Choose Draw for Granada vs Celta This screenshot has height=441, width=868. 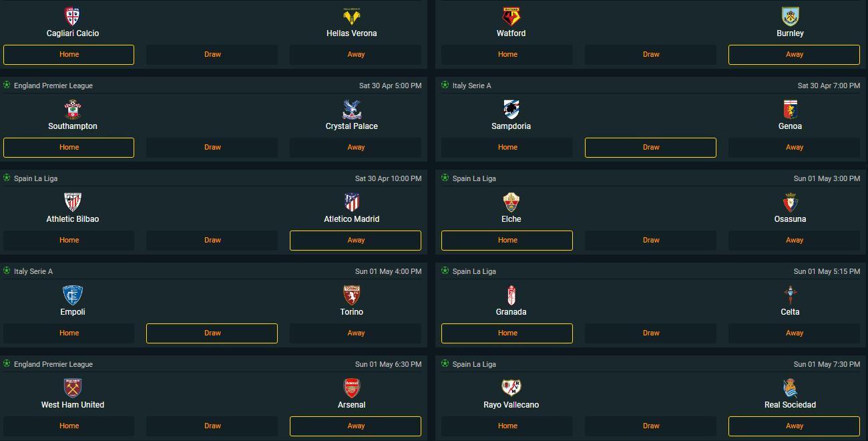point(651,333)
